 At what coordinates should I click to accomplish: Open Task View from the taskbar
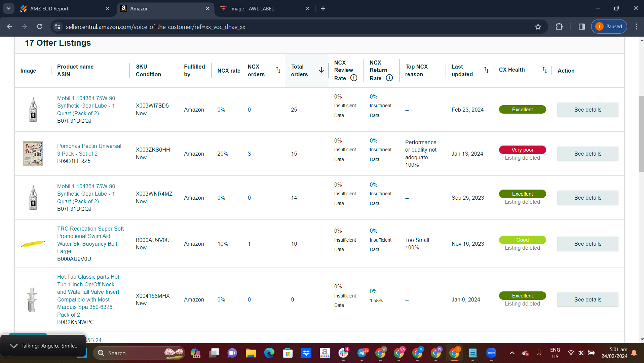(214, 353)
